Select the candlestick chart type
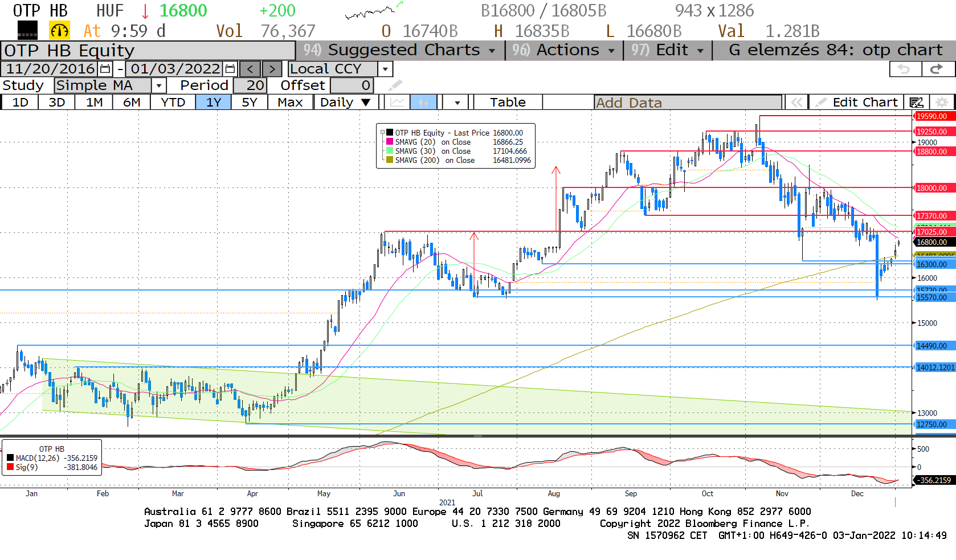The width and height of the screenshot is (956, 560). click(x=423, y=103)
